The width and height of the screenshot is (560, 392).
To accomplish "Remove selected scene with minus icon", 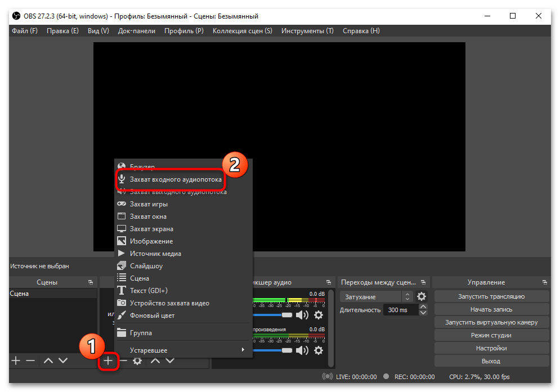I will pyautogui.click(x=30, y=361).
